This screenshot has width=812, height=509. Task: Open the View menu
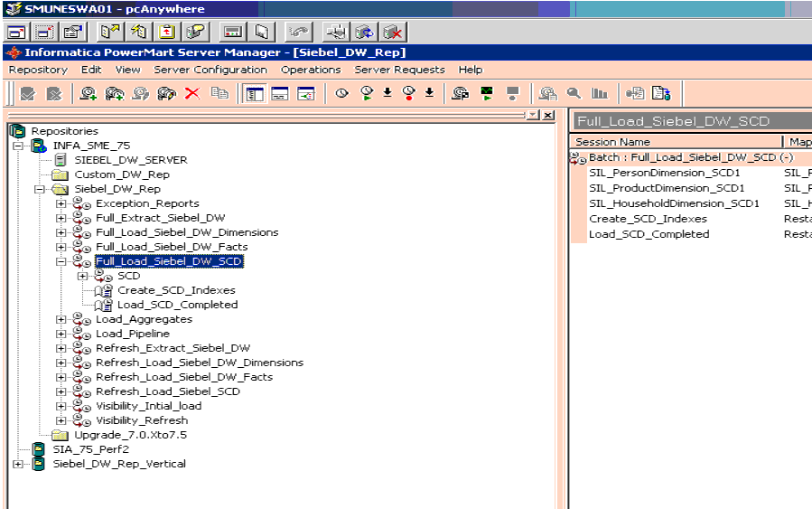(127, 70)
